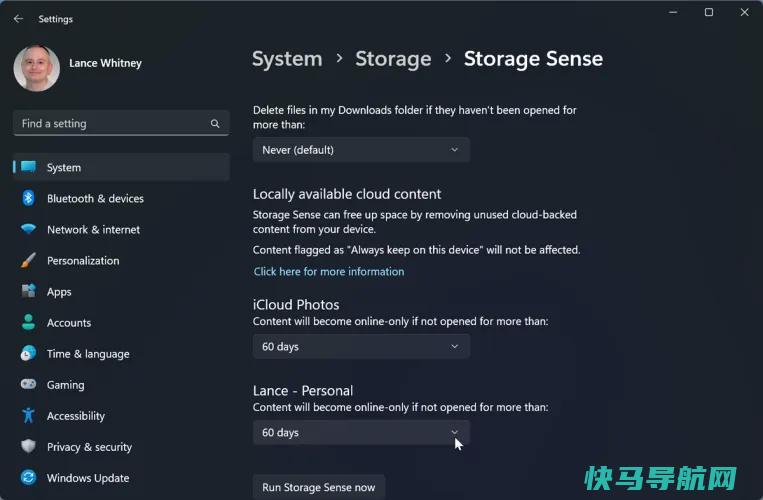Click the search magnifier icon
This screenshot has width=763, height=500.
(x=215, y=124)
